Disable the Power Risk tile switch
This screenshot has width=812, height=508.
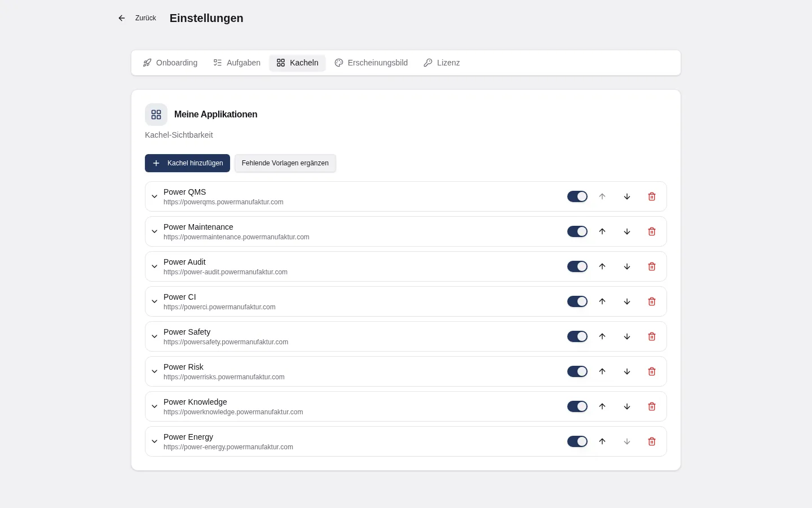click(x=577, y=371)
